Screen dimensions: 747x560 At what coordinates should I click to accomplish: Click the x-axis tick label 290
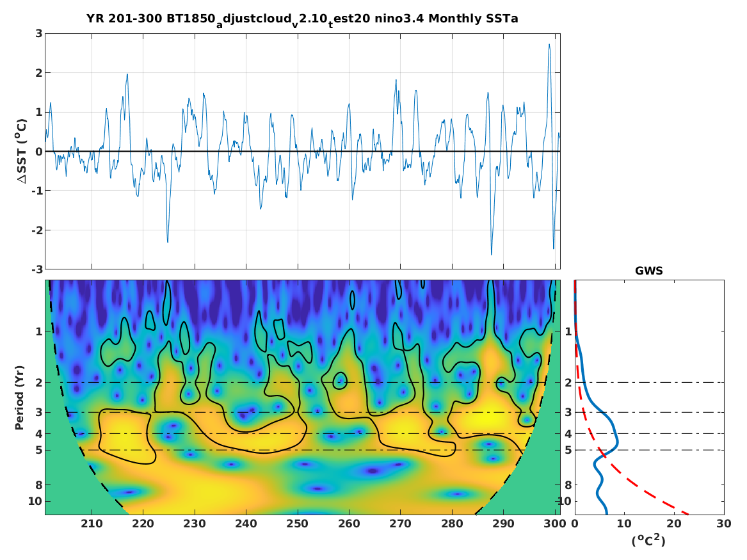pos(503,524)
